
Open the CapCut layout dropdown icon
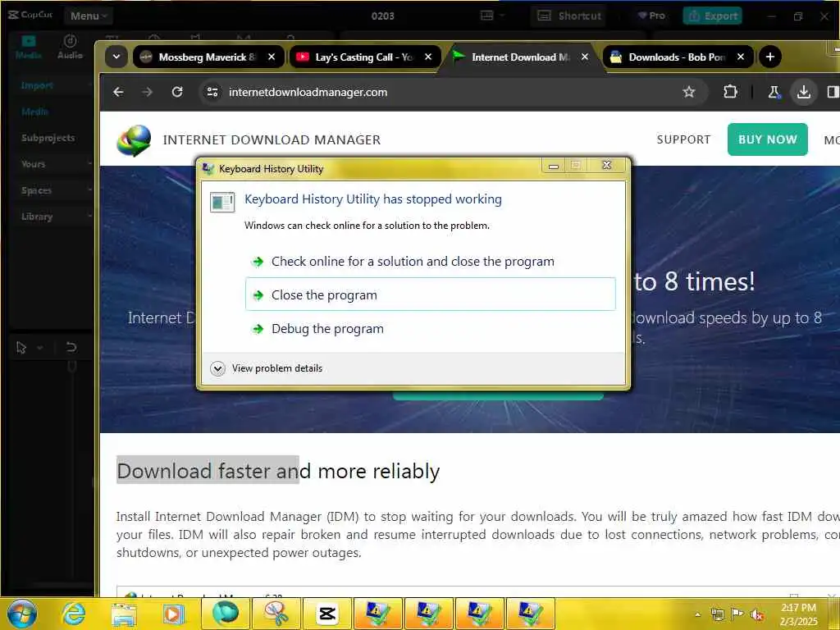pyautogui.click(x=492, y=16)
